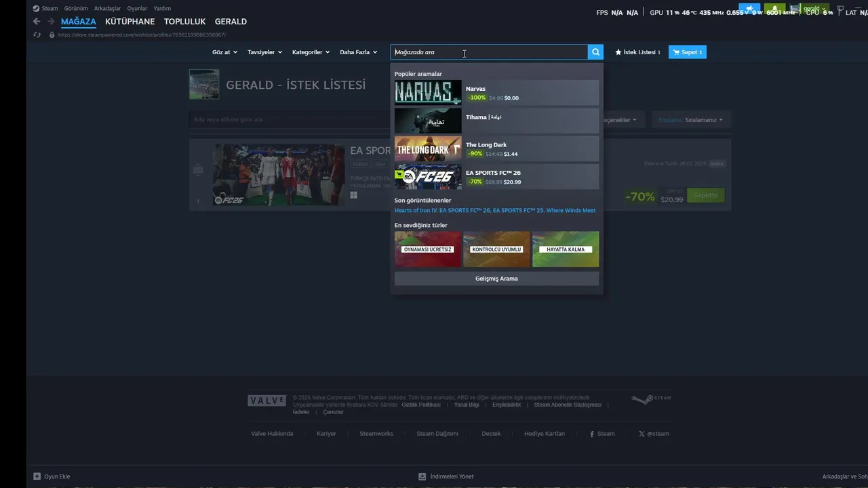The image size is (868, 488).
Task: Click the Add Game plus icon
Action: coord(37,476)
